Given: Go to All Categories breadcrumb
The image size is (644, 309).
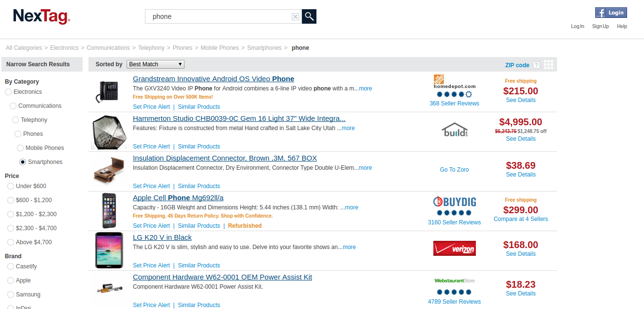Looking at the screenshot, I should point(24,48).
